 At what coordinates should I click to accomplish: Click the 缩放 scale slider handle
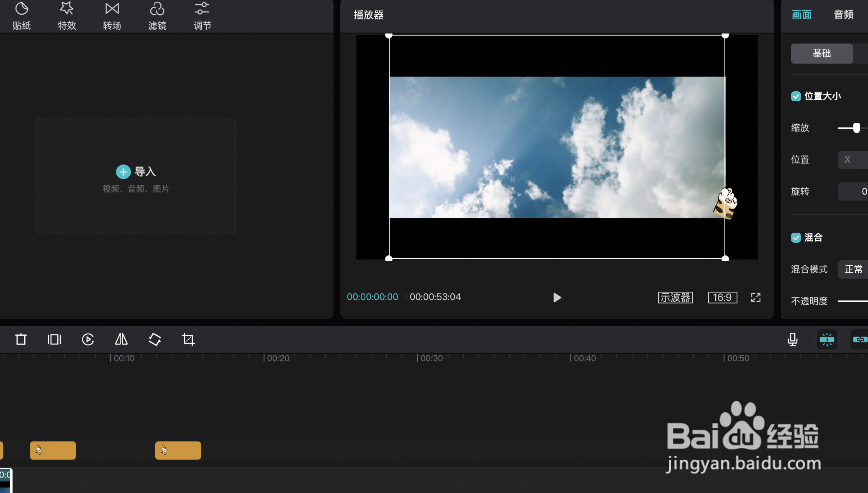coord(856,128)
